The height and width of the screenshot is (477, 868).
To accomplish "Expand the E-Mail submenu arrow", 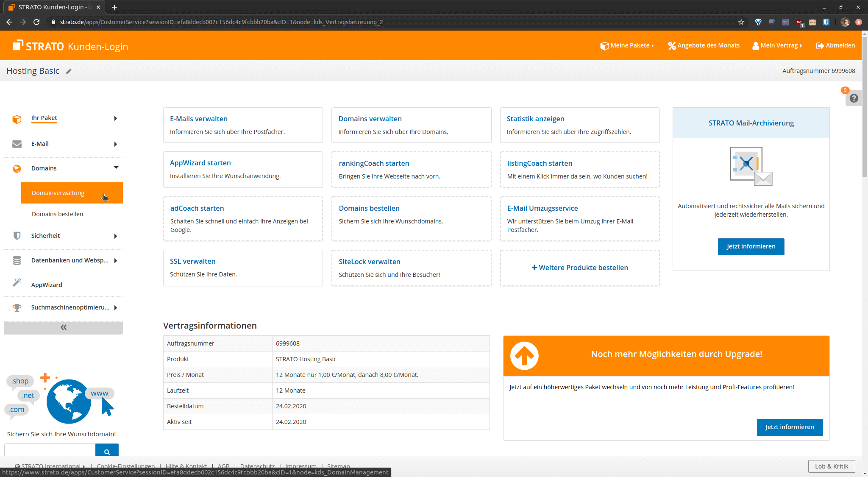I will pos(115,144).
